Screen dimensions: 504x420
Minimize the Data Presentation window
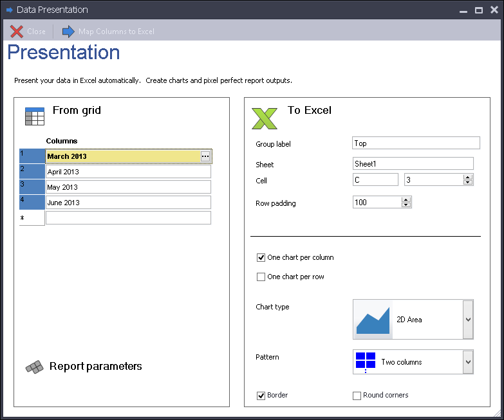pyautogui.click(x=463, y=10)
